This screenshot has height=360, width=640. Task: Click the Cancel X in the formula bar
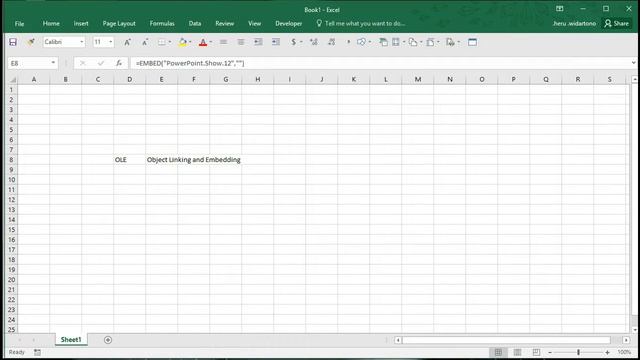tap(83, 63)
